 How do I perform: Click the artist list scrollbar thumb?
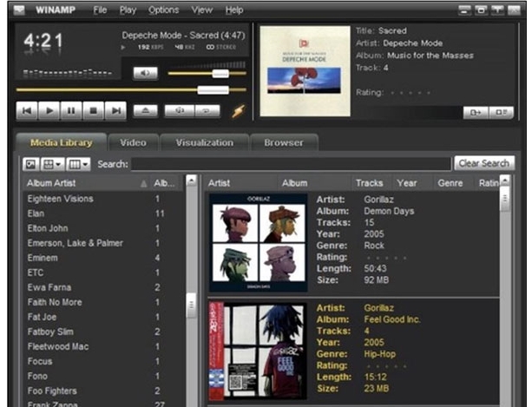(x=191, y=305)
